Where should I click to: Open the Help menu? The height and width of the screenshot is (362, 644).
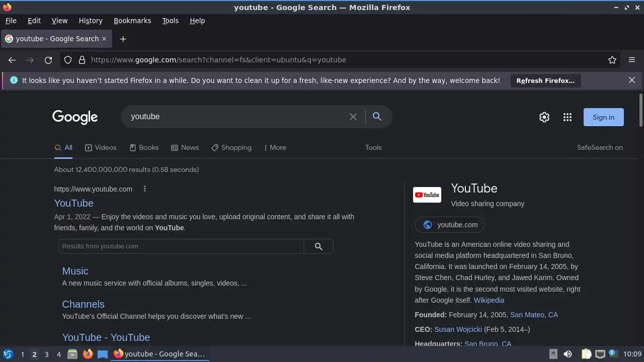(197, 21)
